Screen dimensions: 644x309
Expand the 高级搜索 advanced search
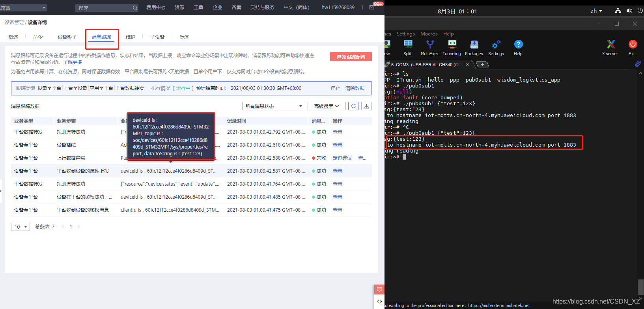pos(327,106)
